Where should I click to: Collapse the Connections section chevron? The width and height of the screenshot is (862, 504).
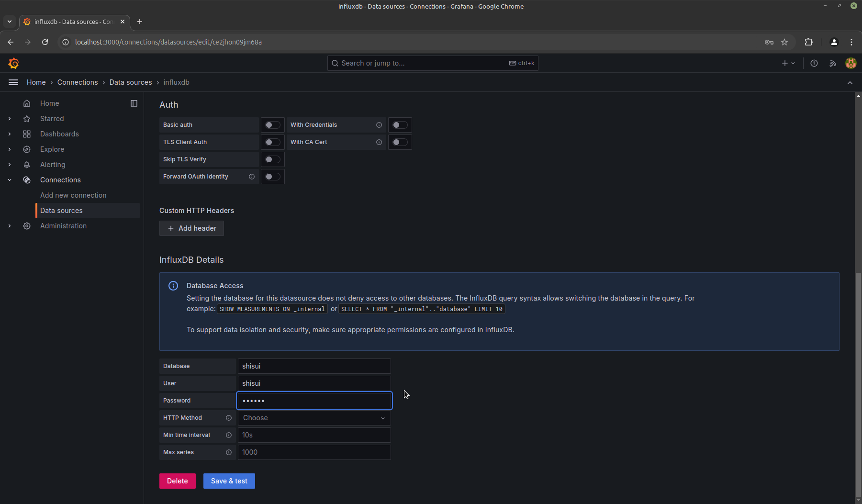pos(10,180)
